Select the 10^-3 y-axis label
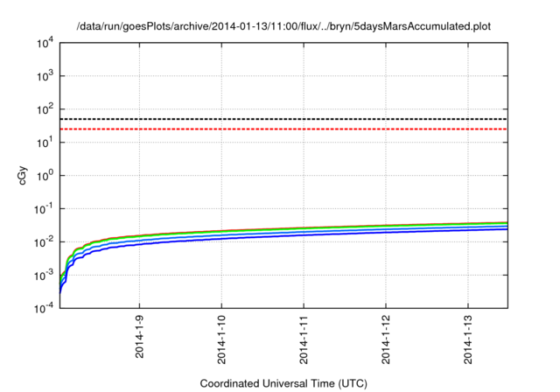The width and height of the screenshot is (560, 392). tap(44, 275)
